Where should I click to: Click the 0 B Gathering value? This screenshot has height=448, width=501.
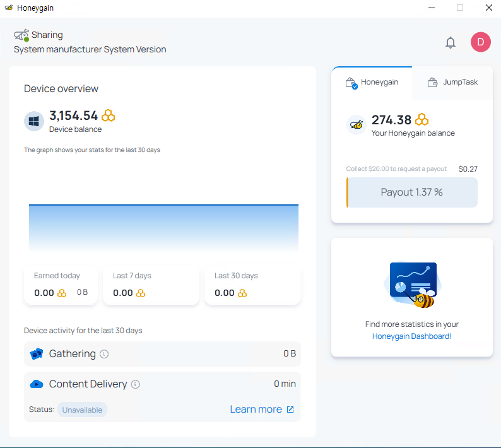coord(290,353)
